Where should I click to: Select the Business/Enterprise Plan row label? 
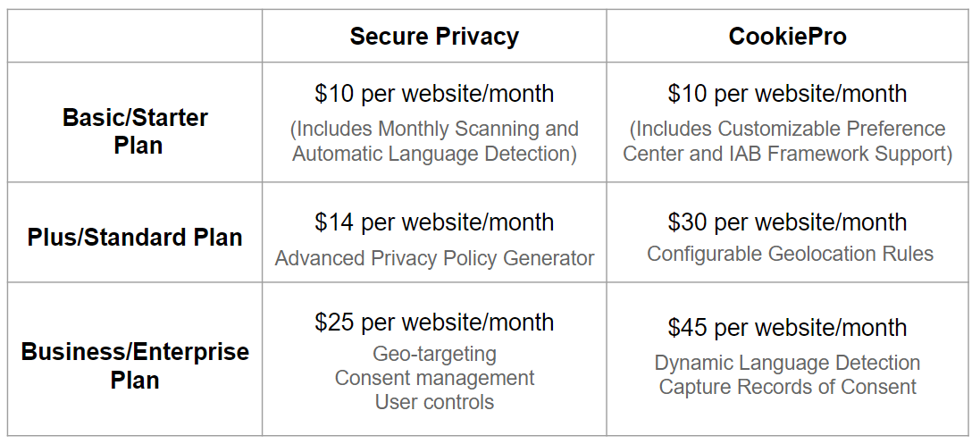point(135,365)
